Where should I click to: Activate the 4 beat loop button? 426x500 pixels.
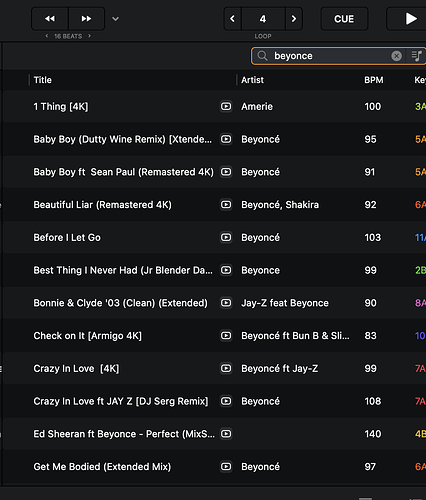point(263,19)
